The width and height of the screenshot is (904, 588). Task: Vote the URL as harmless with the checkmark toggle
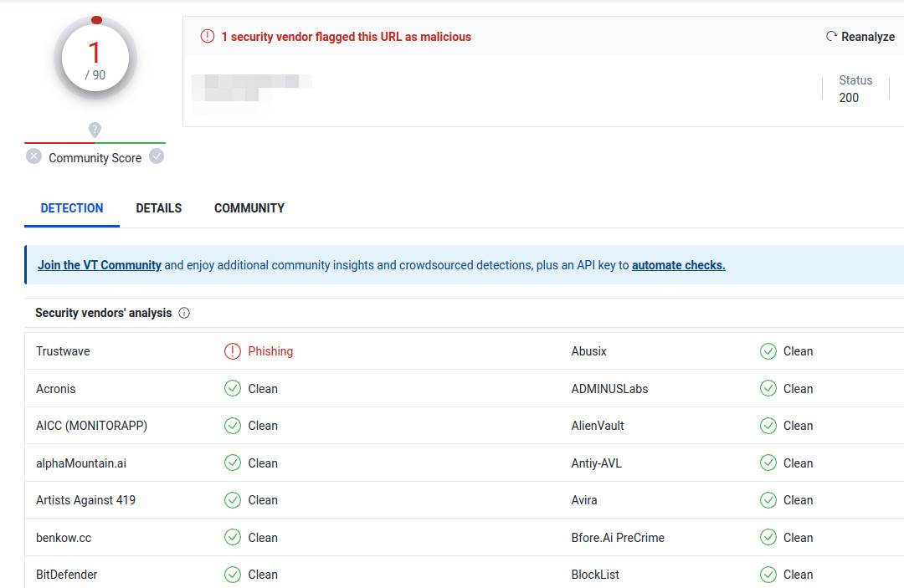tap(157, 156)
